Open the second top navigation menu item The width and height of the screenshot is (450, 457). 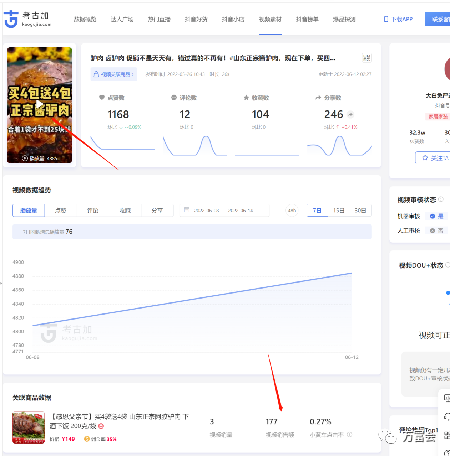(122, 19)
